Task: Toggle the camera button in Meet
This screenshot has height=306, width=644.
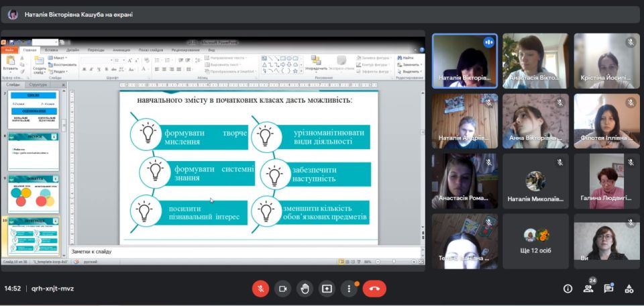Action: (282, 289)
